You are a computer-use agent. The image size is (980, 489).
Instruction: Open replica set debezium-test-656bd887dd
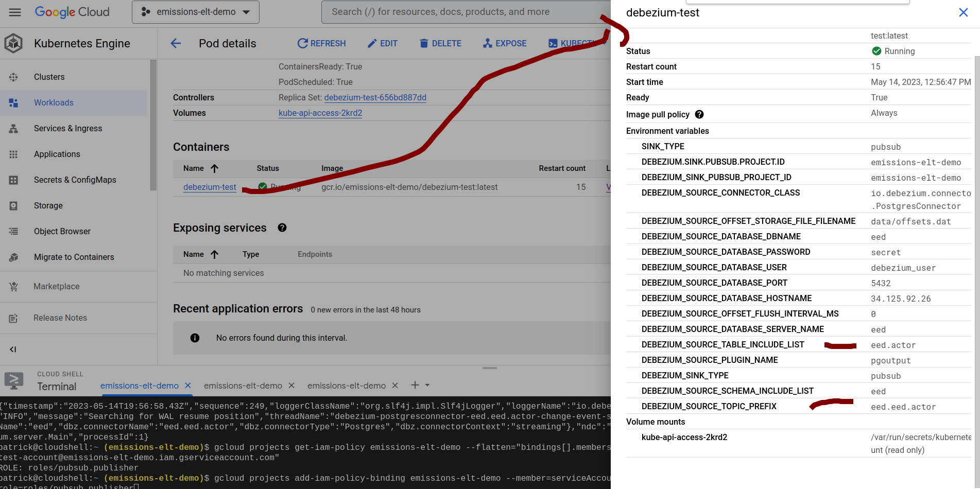point(375,97)
